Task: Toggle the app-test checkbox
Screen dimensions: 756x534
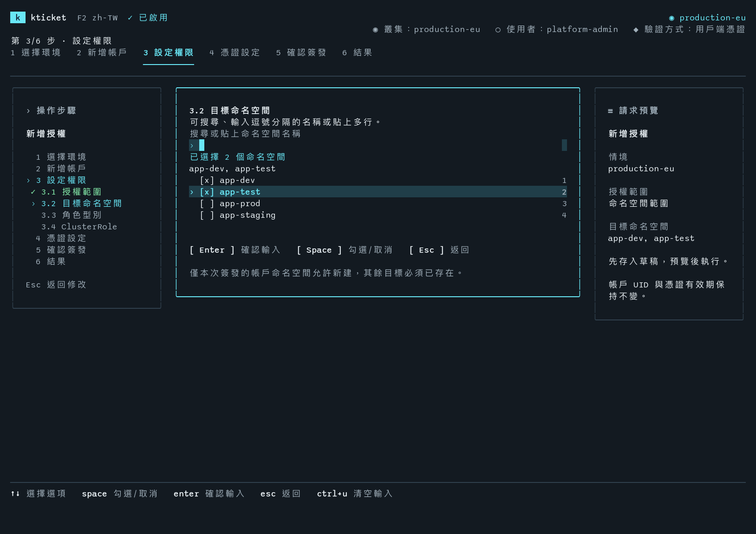Action: point(207,192)
